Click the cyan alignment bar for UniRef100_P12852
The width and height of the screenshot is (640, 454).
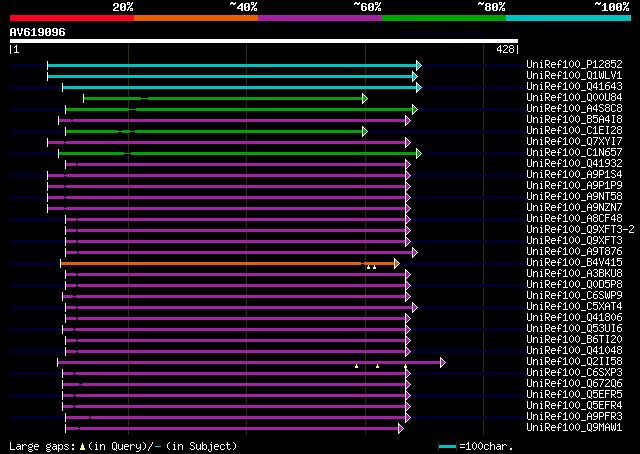tap(232, 65)
